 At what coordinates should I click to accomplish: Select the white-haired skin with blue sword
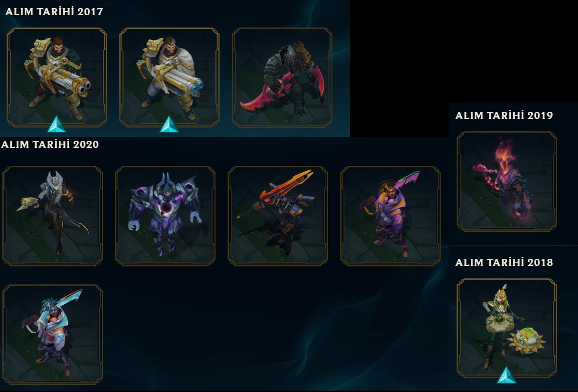[53, 334]
